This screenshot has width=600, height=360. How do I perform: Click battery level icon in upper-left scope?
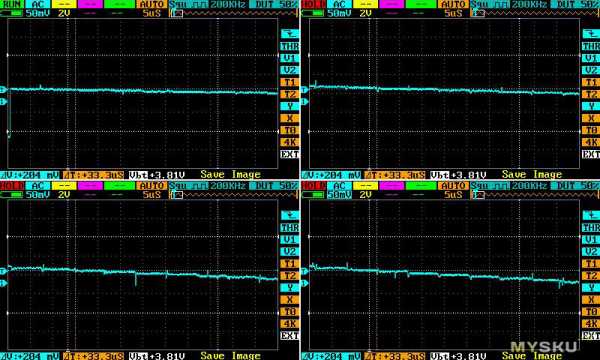(x=11, y=13)
